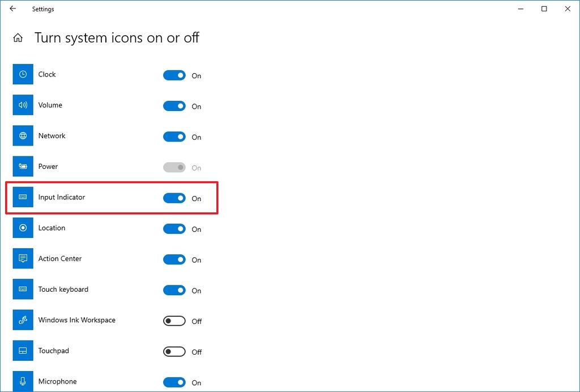
Task: Go back using the arrow button
Action: click(x=12, y=8)
